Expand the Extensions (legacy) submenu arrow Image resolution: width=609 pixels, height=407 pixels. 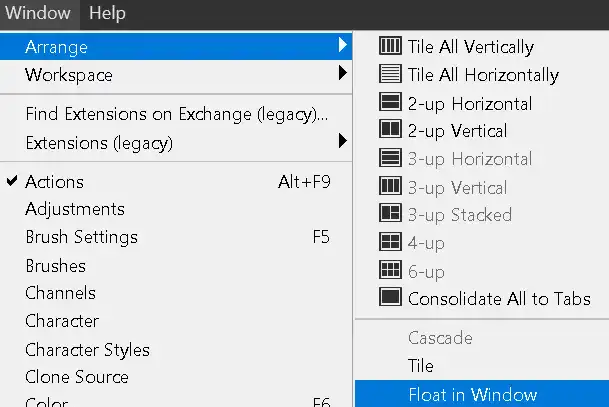click(x=343, y=142)
